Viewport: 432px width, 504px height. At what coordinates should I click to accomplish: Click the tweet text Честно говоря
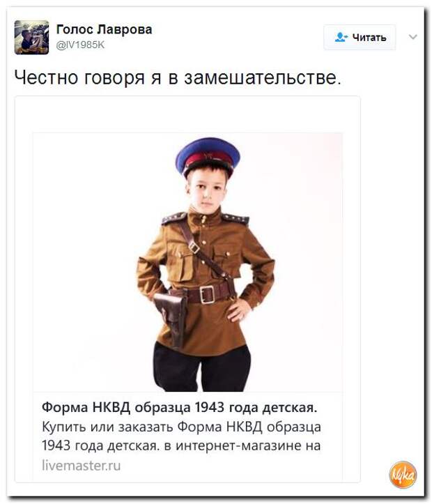(79, 78)
